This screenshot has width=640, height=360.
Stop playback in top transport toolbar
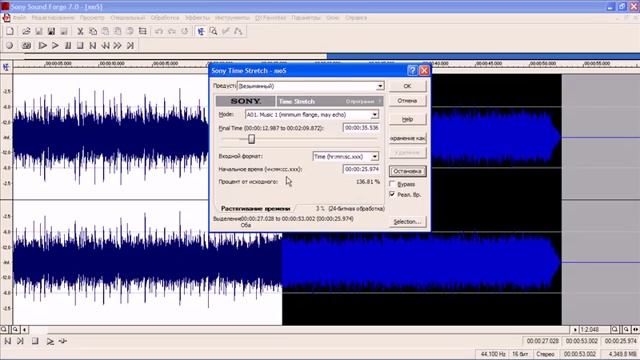click(80, 45)
